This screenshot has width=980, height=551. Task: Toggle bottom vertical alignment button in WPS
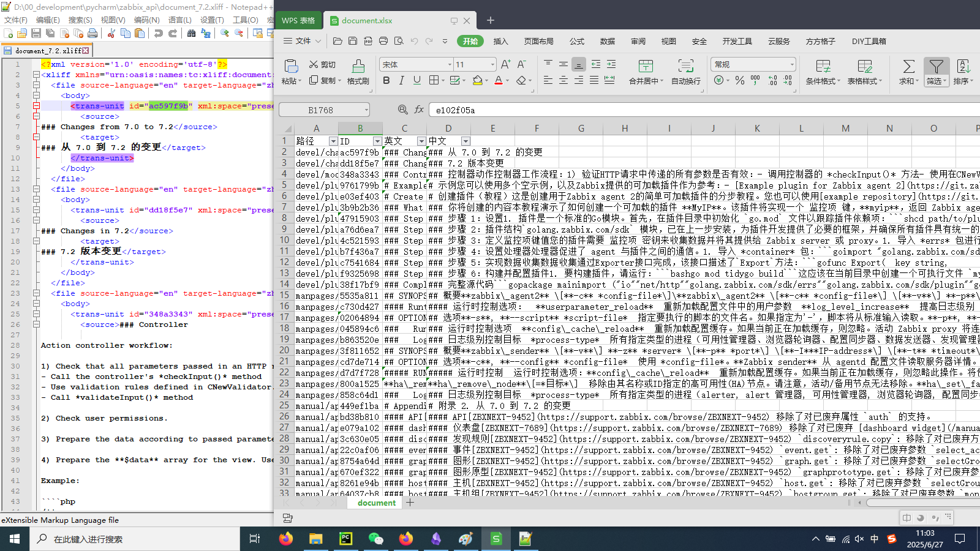(579, 64)
